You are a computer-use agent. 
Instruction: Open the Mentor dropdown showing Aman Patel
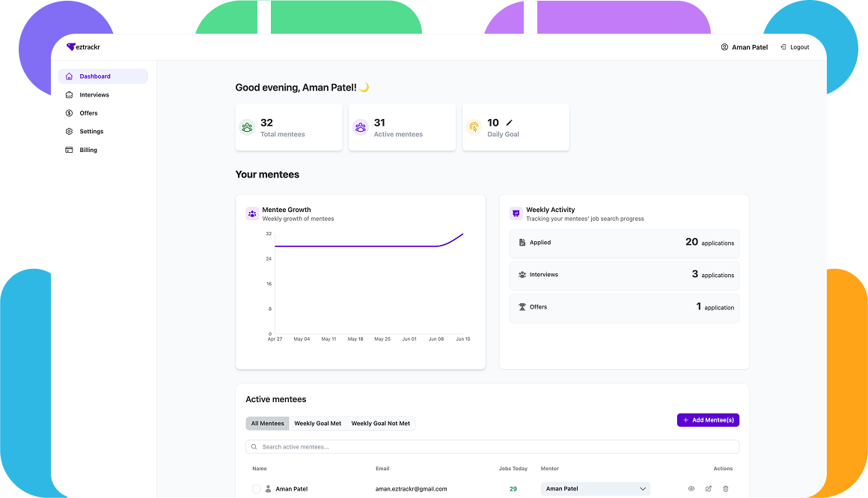[x=595, y=489]
